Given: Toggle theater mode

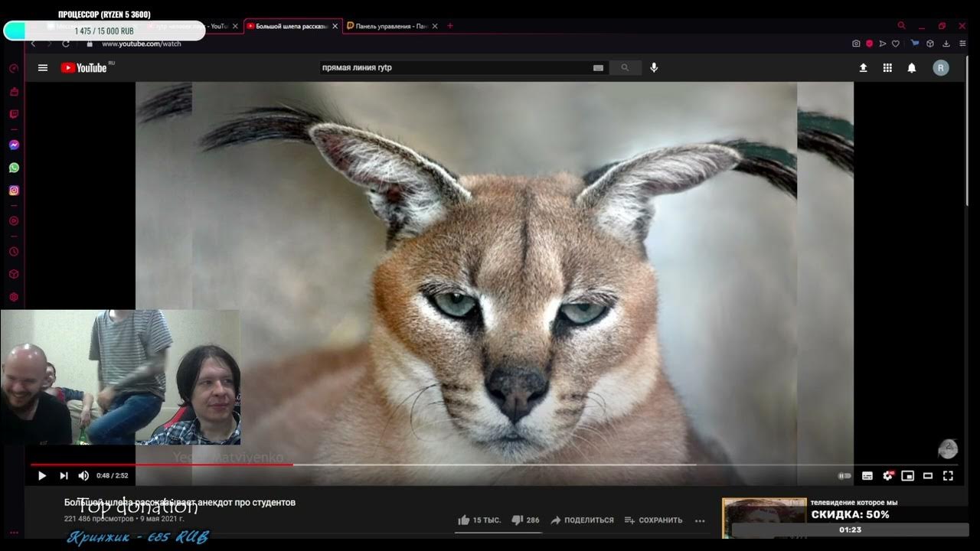Looking at the screenshot, I should pos(928,476).
